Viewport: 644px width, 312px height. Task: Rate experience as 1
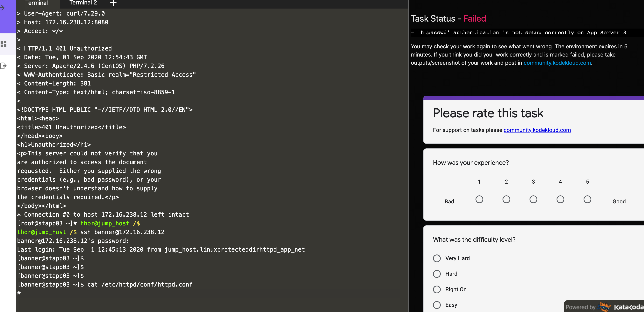(x=479, y=199)
